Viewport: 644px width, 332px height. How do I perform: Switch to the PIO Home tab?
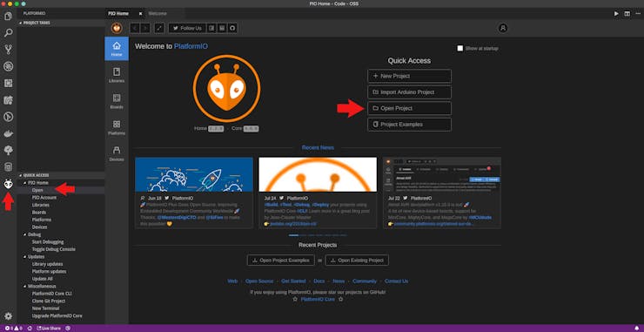pyautogui.click(x=118, y=14)
